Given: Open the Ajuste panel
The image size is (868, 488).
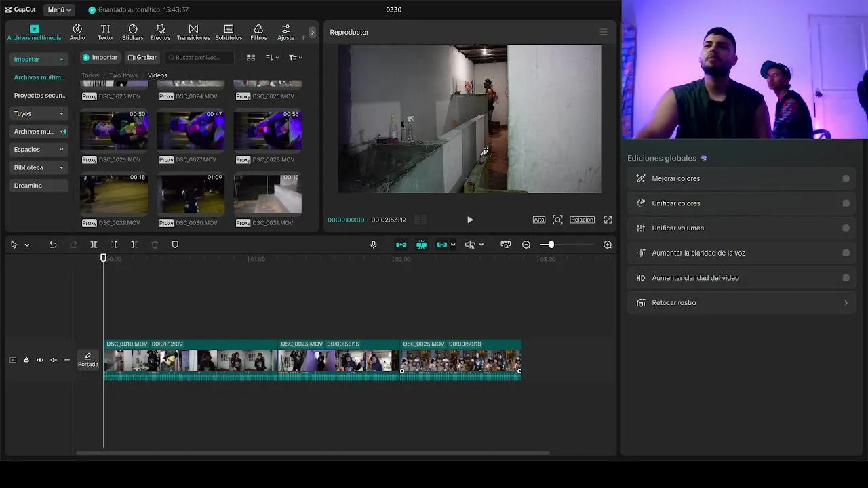Looking at the screenshot, I should pos(286,33).
